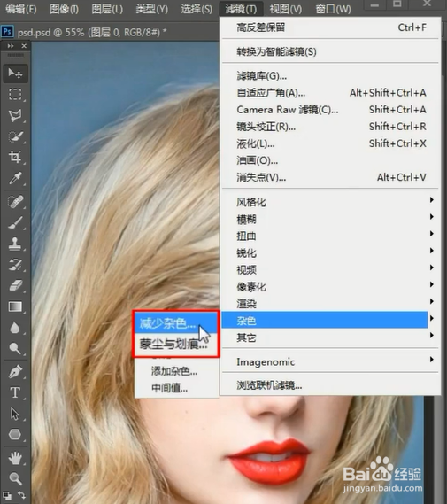
Task: Open the 选择(S) menu
Action: tap(197, 9)
